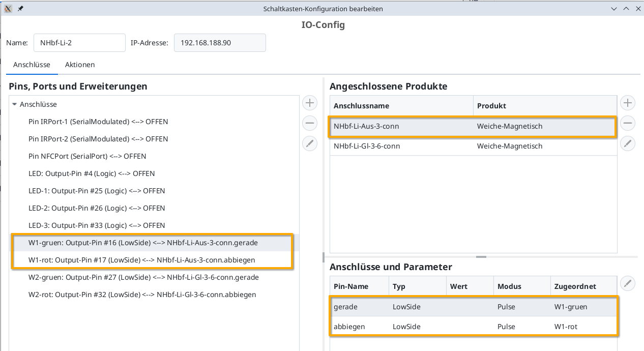
Task: Switch to the Aktionen tab
Action: click(x=80, y=65)
